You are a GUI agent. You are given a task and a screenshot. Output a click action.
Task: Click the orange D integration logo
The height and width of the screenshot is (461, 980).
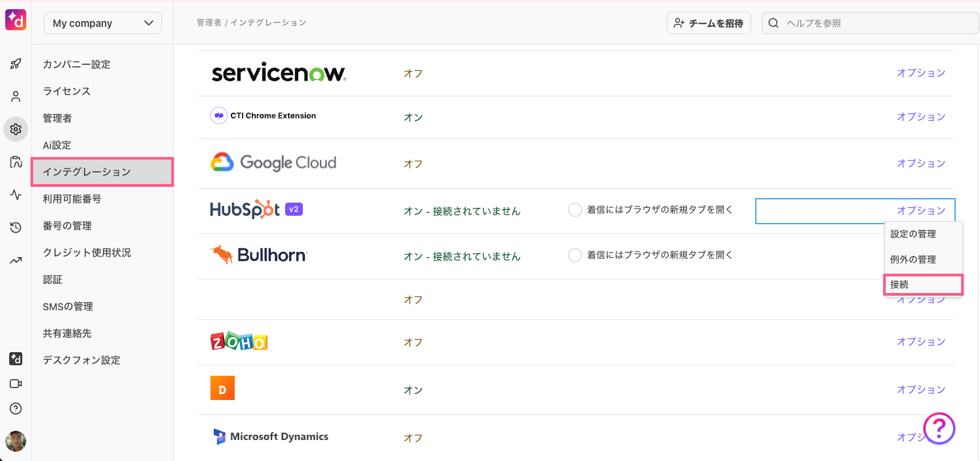[222, 388]
